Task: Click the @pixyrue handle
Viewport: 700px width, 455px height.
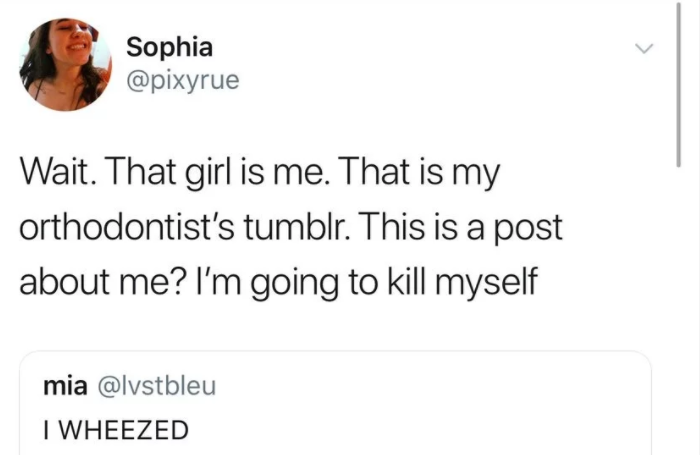Action: 183,79
